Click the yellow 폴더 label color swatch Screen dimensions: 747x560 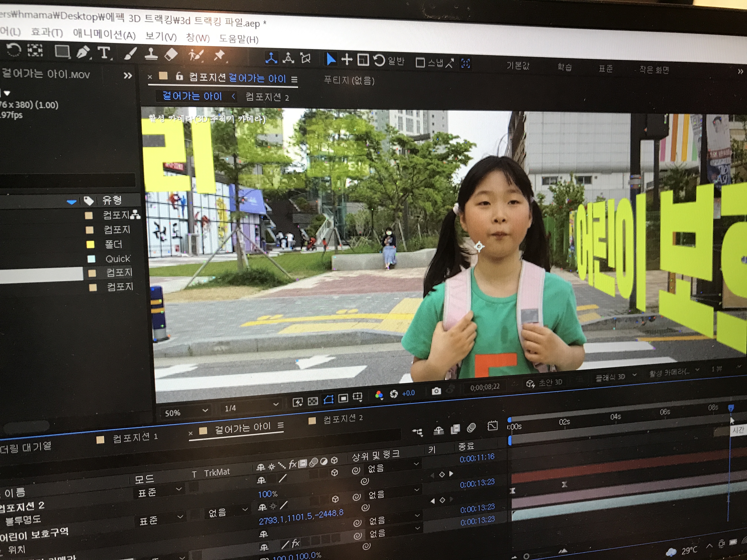(x=90, y=244)
